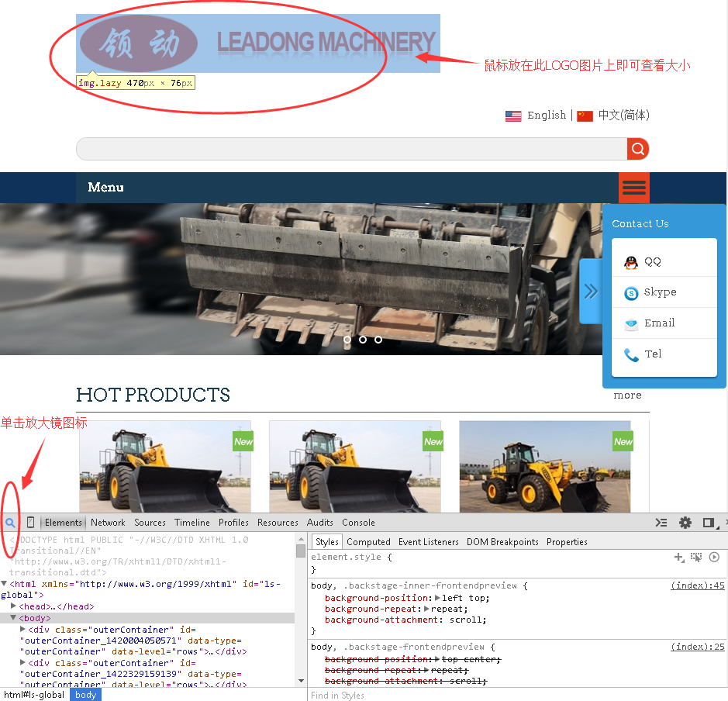Collapse Contact Us panel with double arrow
The width and height of the screenshot is (728, 701).
591,292
